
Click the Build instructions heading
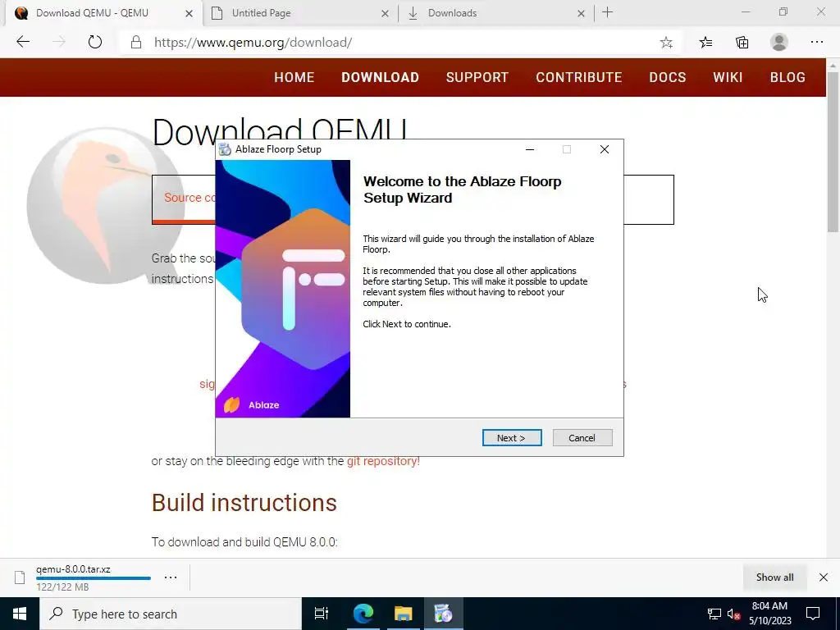[244, 503]
